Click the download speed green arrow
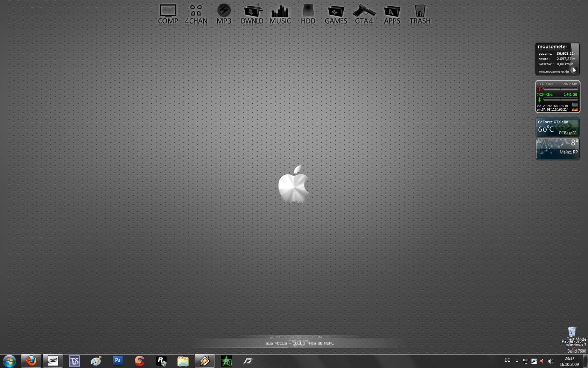588x368 pixels. click(539, 100)
